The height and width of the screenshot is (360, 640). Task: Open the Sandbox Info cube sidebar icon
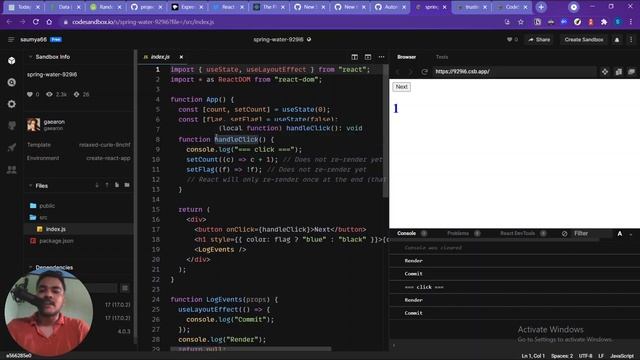pyautogui.click(x=11, y=61)
